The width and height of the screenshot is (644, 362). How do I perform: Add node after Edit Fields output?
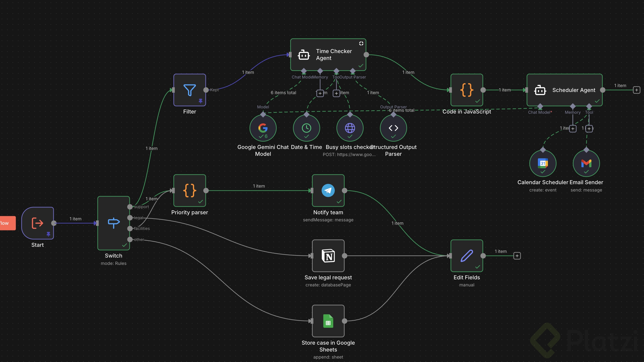click(x=517, y=256)
